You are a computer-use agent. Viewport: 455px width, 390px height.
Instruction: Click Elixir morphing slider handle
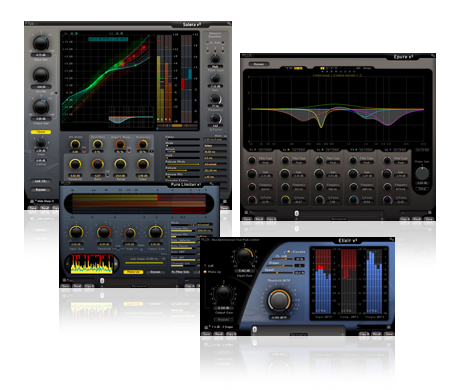[255, 329]
